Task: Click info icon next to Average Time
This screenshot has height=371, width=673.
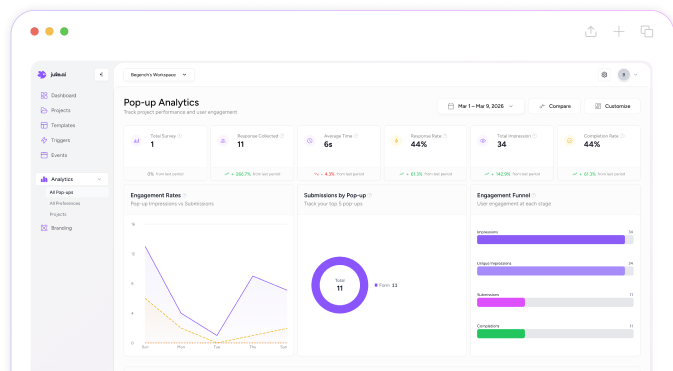Action: pyautogui.click(x=356, y=136)
